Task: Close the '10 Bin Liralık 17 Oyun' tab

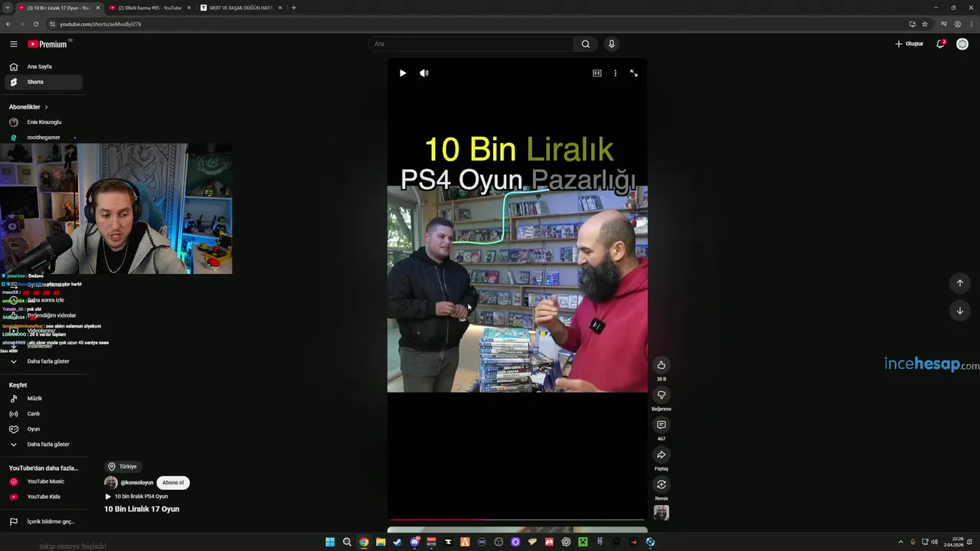Action: pyautogui.click(x=98, y=8)
